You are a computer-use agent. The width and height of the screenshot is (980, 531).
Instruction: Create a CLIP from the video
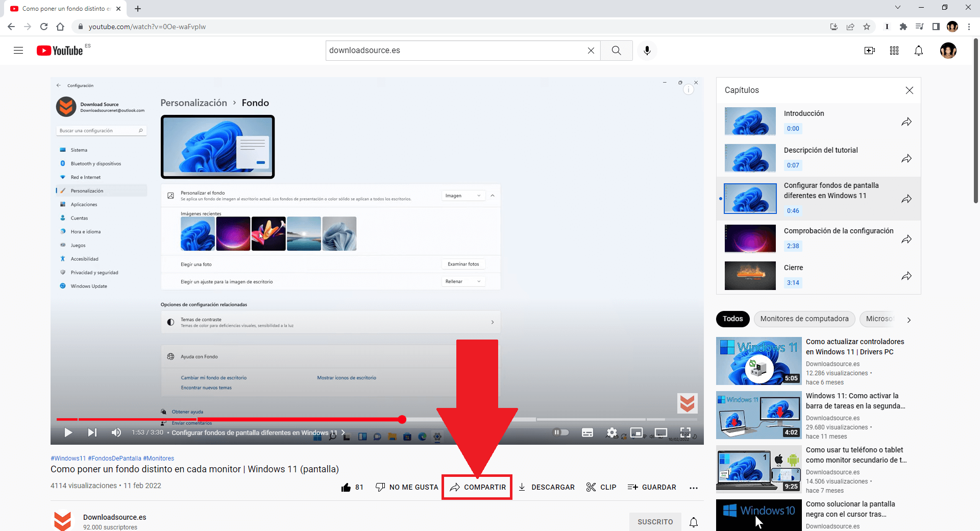[601, 487]
